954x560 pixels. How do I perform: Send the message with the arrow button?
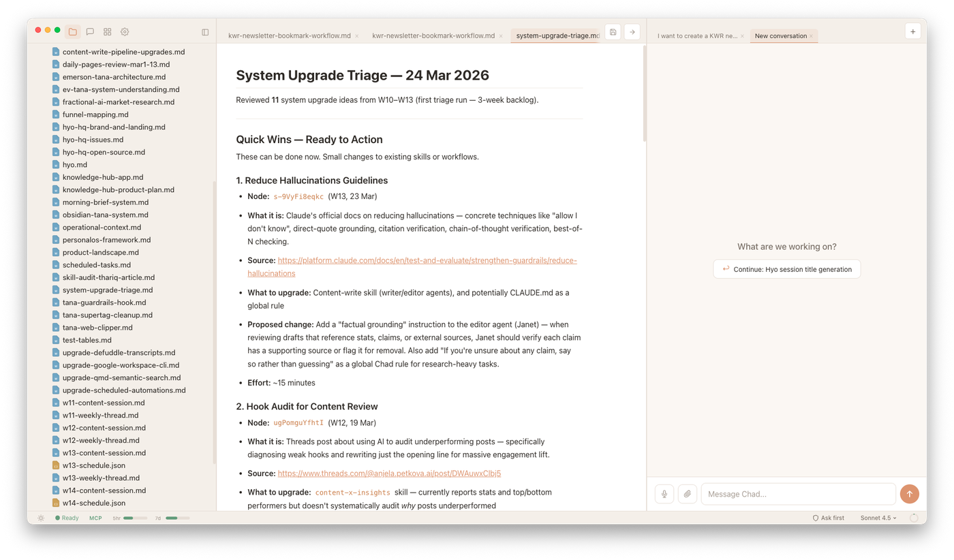[x=910, y=494]
